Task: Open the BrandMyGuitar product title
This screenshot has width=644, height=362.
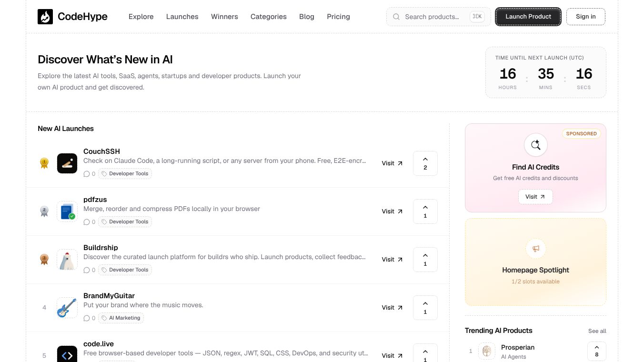Action: click(x=109, y=296)
